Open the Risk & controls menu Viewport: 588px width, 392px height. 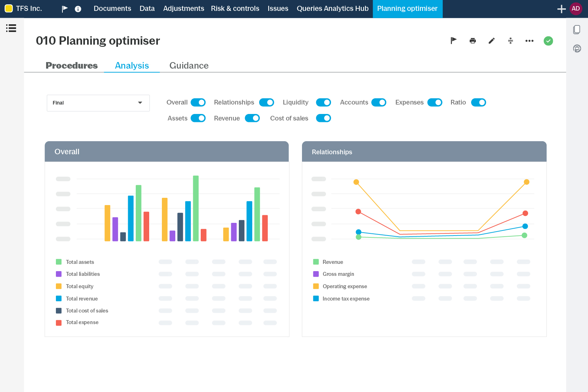point(235,8)
